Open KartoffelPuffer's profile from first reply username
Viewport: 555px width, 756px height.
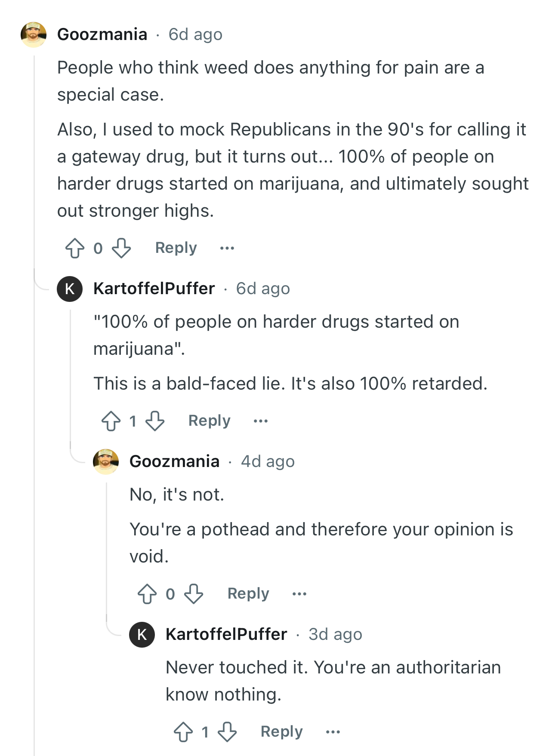(154, 288)
